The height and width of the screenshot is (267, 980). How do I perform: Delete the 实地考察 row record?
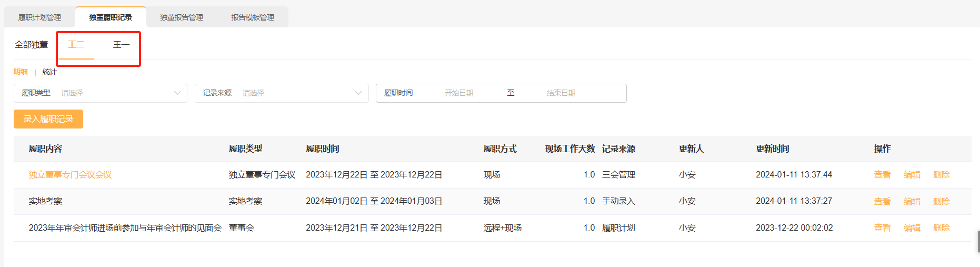point(941,201)
